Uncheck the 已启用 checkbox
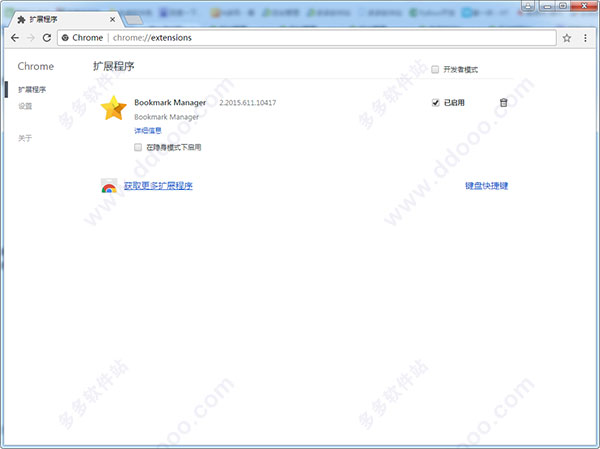 [x=435, y=103]
